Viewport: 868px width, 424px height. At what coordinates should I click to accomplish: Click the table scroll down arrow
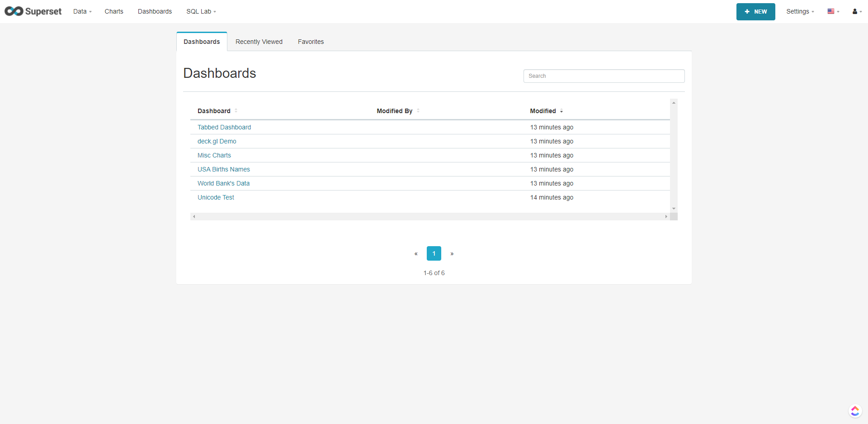[674, 209]
